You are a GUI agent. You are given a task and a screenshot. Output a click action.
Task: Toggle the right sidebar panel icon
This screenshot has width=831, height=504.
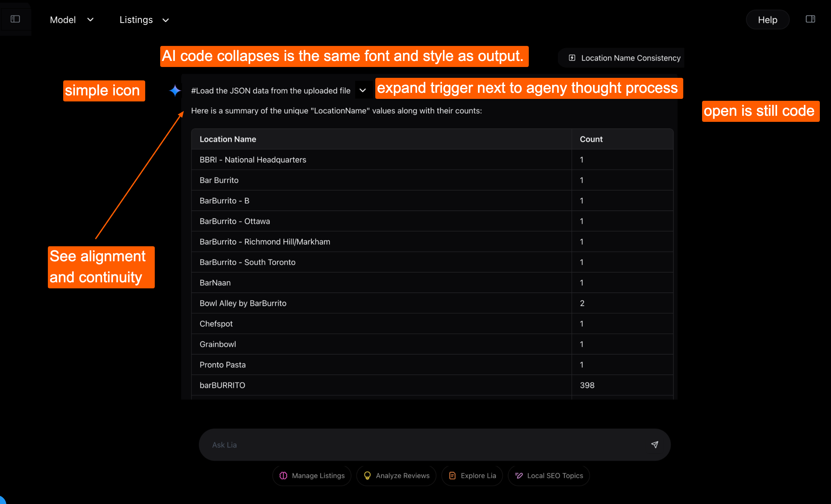pos(810,19)
